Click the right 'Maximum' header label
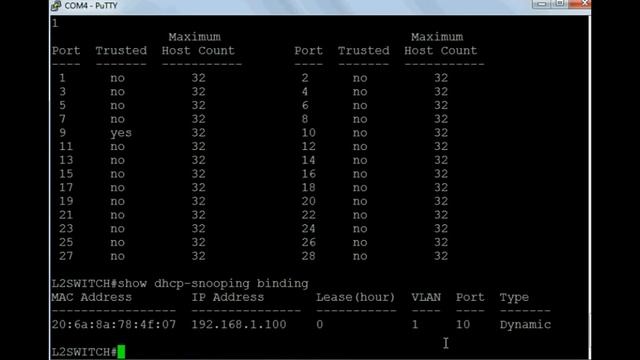Screen dimensions: 640x360 [x=437, y=37]
